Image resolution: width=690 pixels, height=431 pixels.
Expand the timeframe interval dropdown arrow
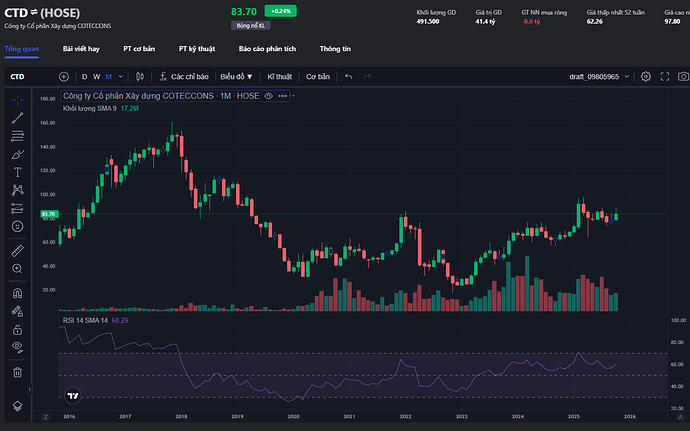pos(120,76)
